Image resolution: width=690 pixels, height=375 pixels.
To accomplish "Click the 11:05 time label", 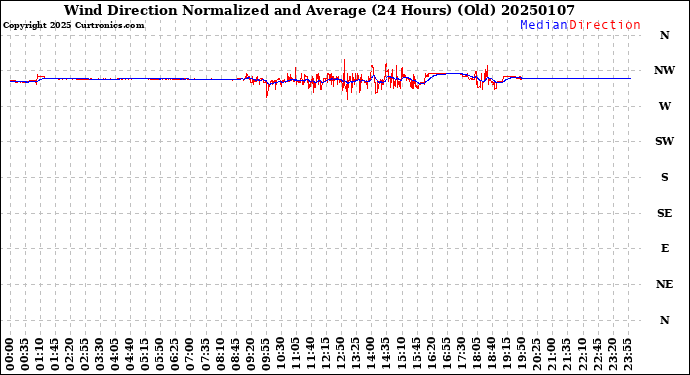I will tap(295, 355).
